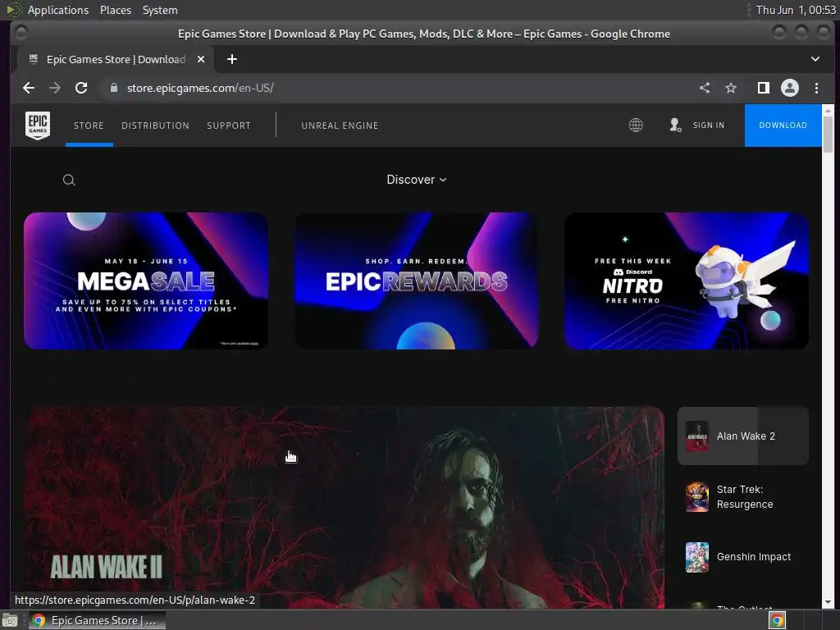Open the Applications menu
Image resolution: width=840 pixels, height=630 pixels.
pyautogui.click(x=58, y=10)
